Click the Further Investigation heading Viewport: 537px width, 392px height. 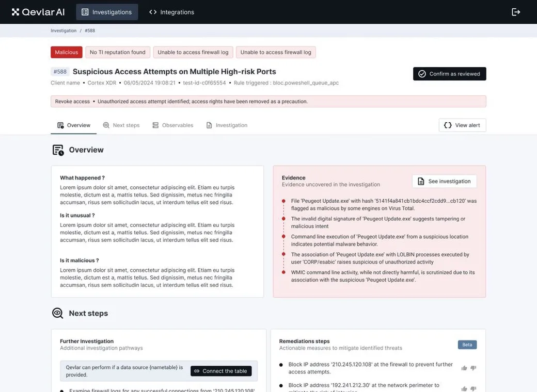pos(87,341)
